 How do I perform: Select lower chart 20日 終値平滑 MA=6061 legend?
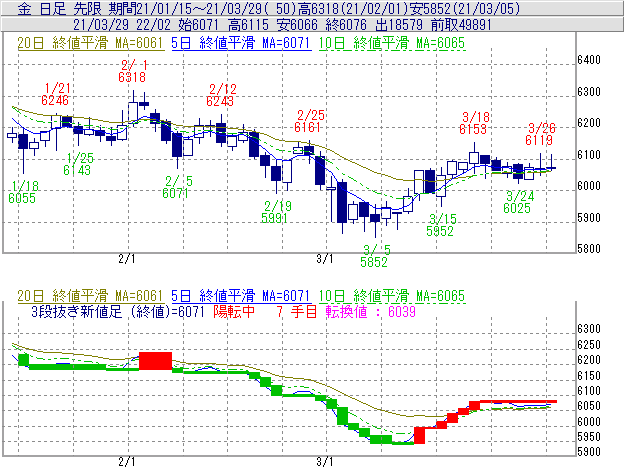pos(90,296)
